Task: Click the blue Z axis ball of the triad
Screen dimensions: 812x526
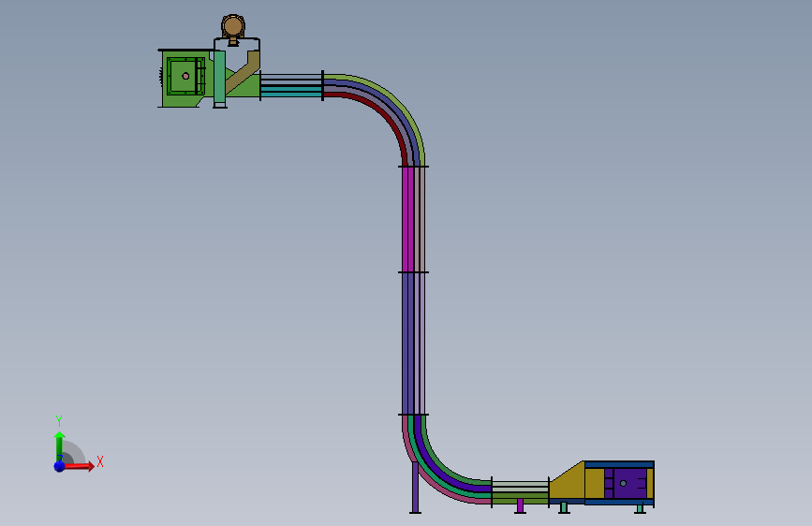Action: (59, 466)
